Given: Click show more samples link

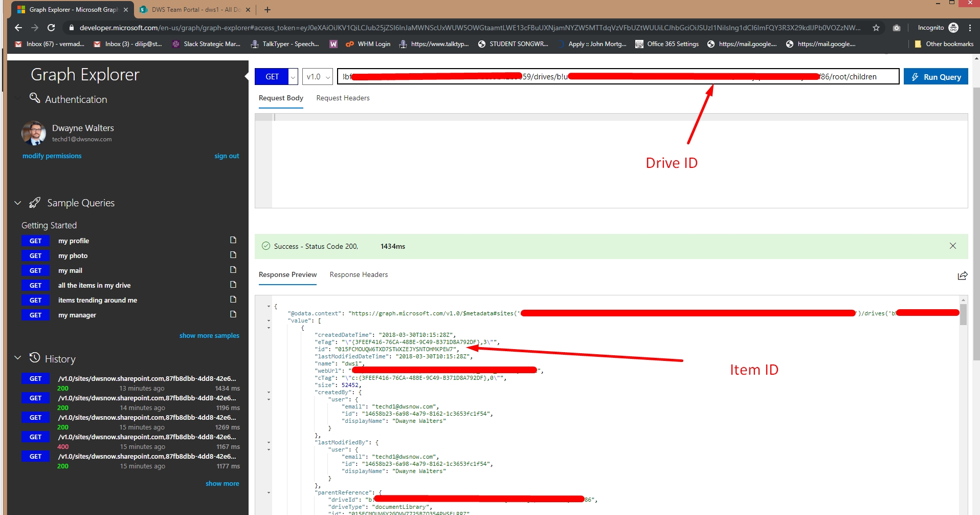Looking at the screenshot, I should pos(209,335).
